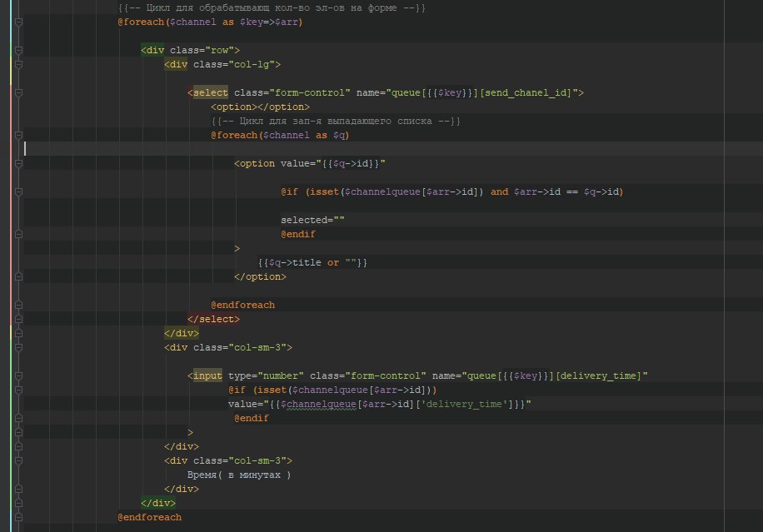Collapse fold marker beside @foreach($channel as $q)
This screenshot has height=532, width=763.
18,135
